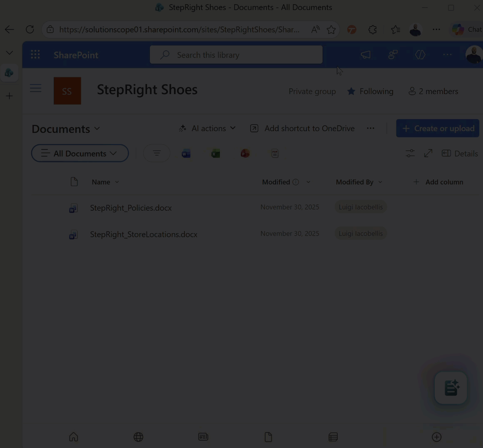Open the people connections icon in header
The width and height of the screenshot is (483, 448).
tap(393, 55)
